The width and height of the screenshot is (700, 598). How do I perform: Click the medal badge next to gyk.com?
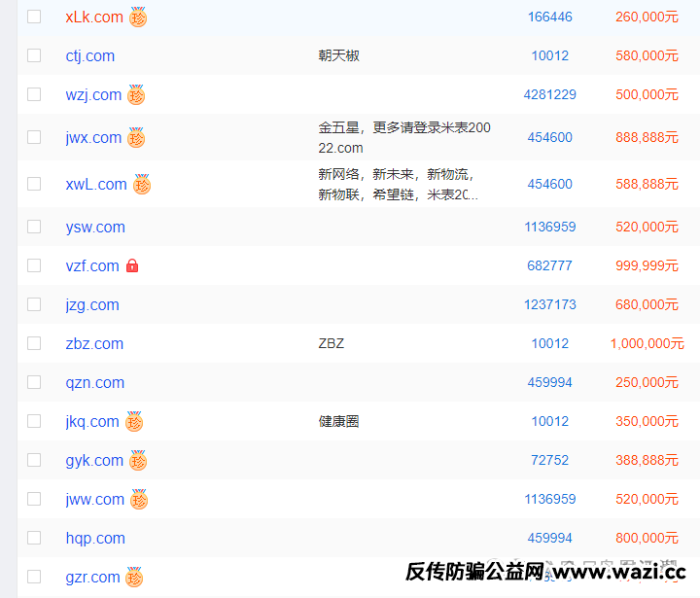click(138, 461)
